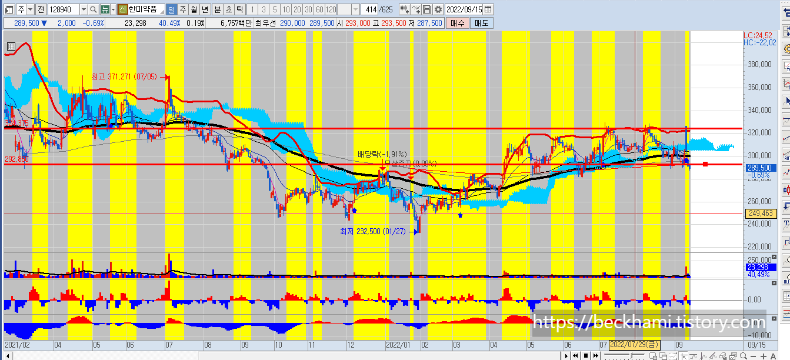Select the weekly 주 period button

click(x=183, y=10)
